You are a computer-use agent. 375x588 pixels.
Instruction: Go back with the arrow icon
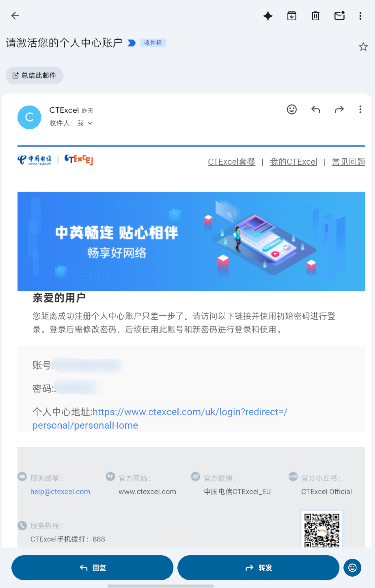coord(15,16)
